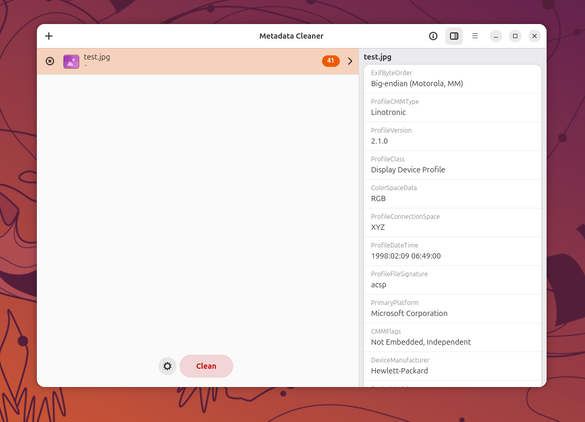Select the CMMFlags Not Embedded, Independent row
This screenshot has height=422, width=585.
point(452,337)
